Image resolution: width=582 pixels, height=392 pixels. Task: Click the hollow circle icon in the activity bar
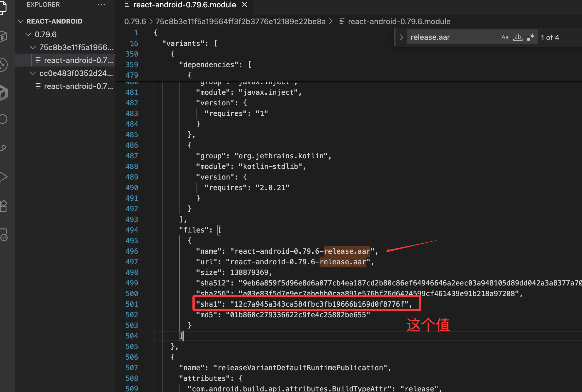coord(4,119)
